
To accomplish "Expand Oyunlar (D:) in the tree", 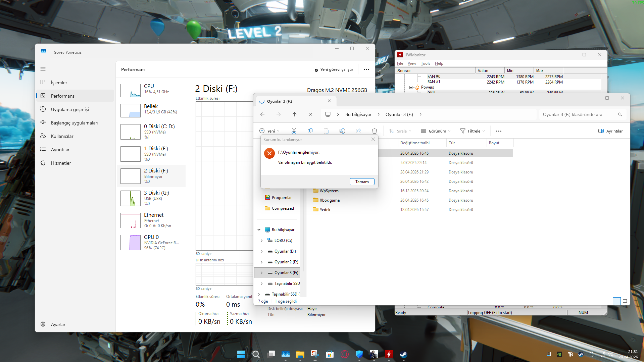I will (x=261, y=251).
